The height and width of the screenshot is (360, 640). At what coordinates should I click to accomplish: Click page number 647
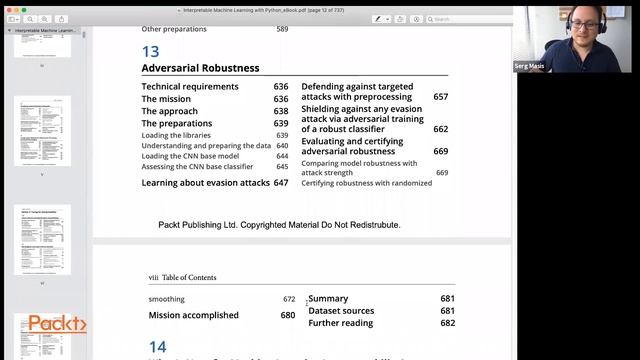281,183
